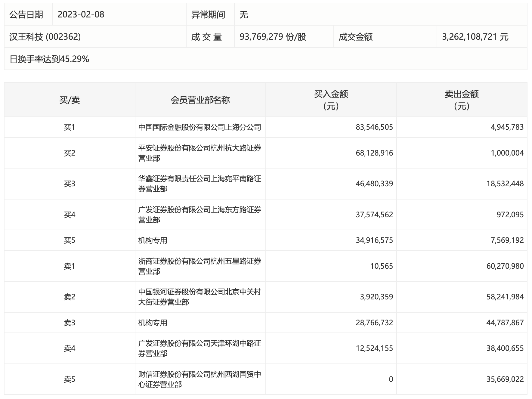Click 平安证券杭州杭大路证券营业部 name
Image resolution: width=532 pixels, height=399 pixels.
[x=199, y=153]
